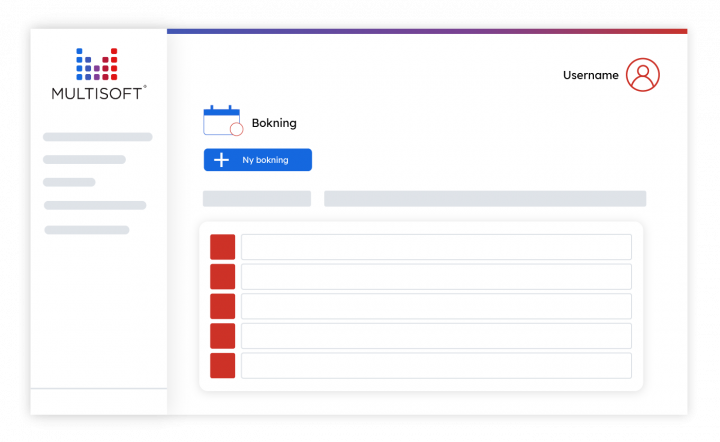
Task: Click the first booking row field
Action: [x=436, y=247]
